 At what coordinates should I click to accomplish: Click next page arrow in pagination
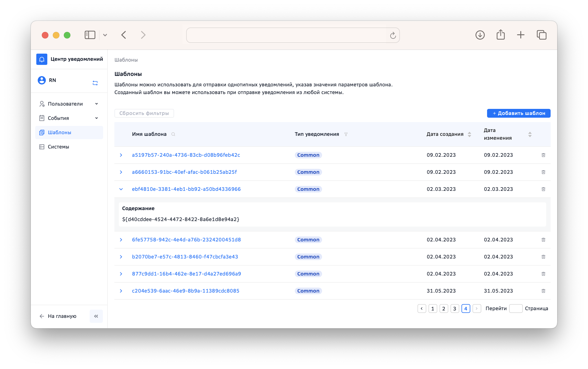pos(477,309)
